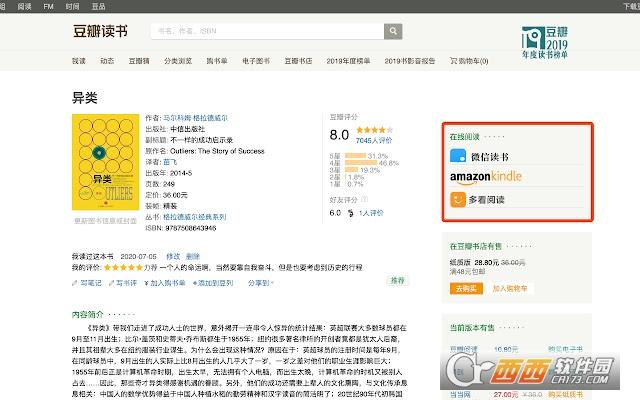640x400 pixels.
Task: Click the 更新图书信息或封面 link
Action: (105, 221)
